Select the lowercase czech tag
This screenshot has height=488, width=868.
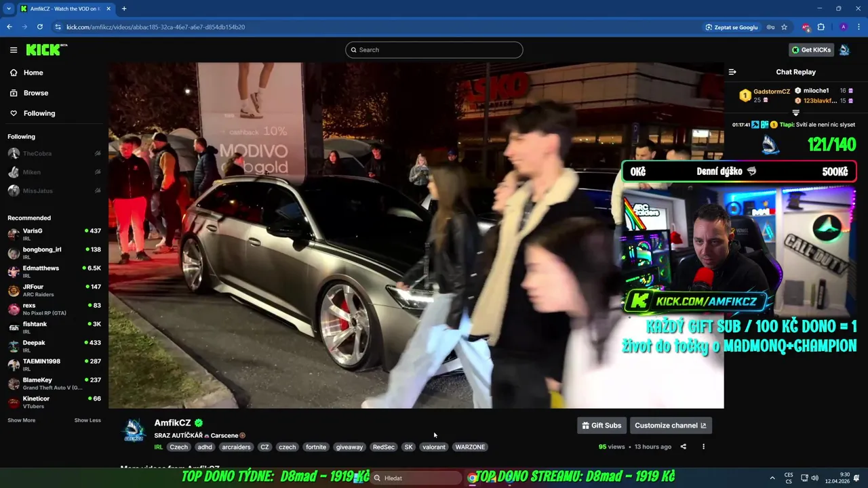pyautogui.click(x=288, y=447)
